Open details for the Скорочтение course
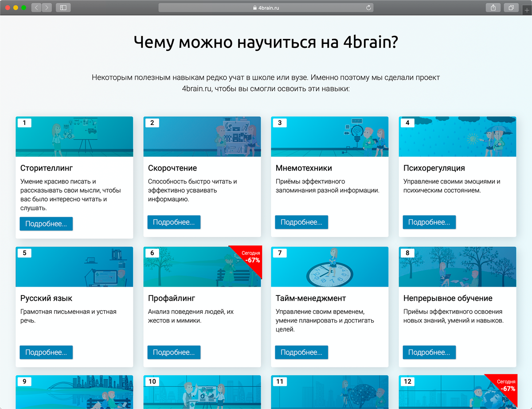This screenshot has width=532, height=409. [174, 222]
